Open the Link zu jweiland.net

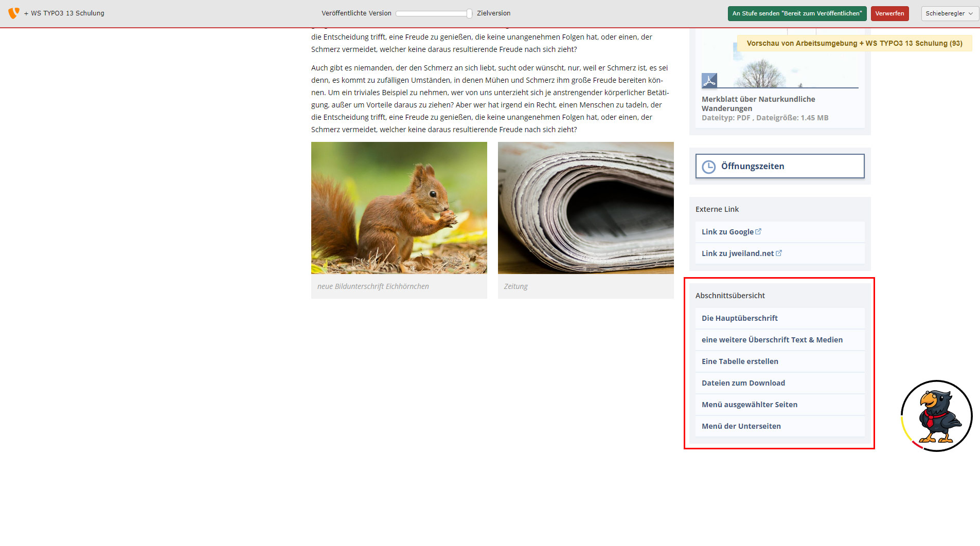coord(737,253)
